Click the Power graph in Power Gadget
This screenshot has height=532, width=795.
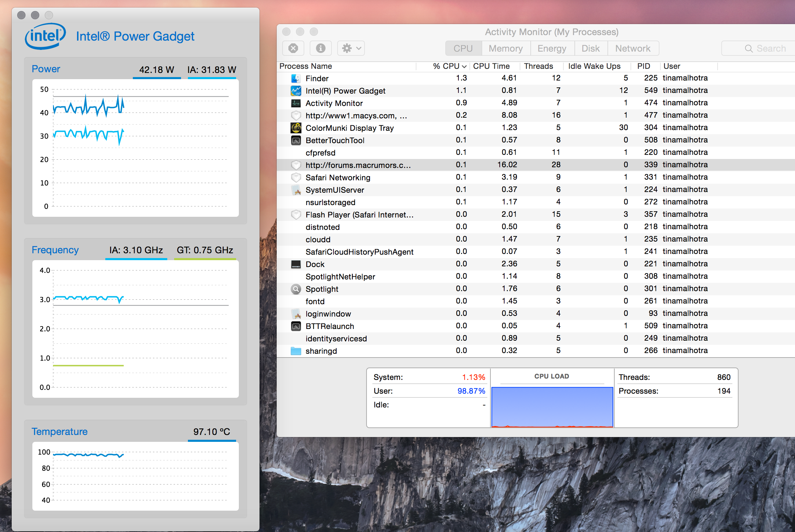pos(136,148)
